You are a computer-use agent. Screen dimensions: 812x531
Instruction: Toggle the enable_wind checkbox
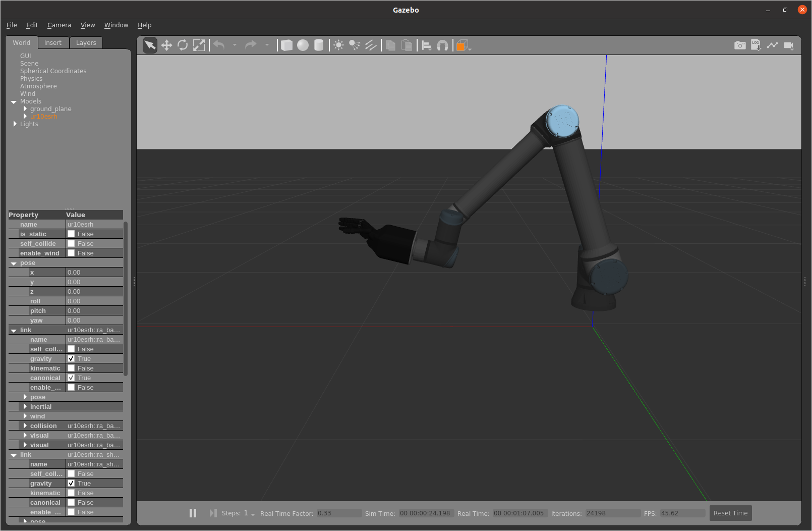tap(71, 253)
